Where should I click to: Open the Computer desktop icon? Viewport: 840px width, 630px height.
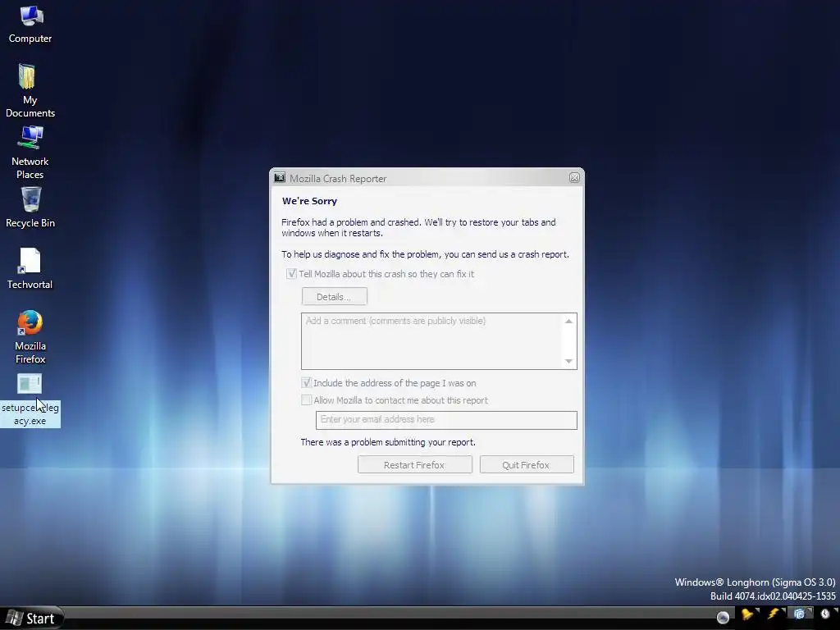(x=30, y=24)
